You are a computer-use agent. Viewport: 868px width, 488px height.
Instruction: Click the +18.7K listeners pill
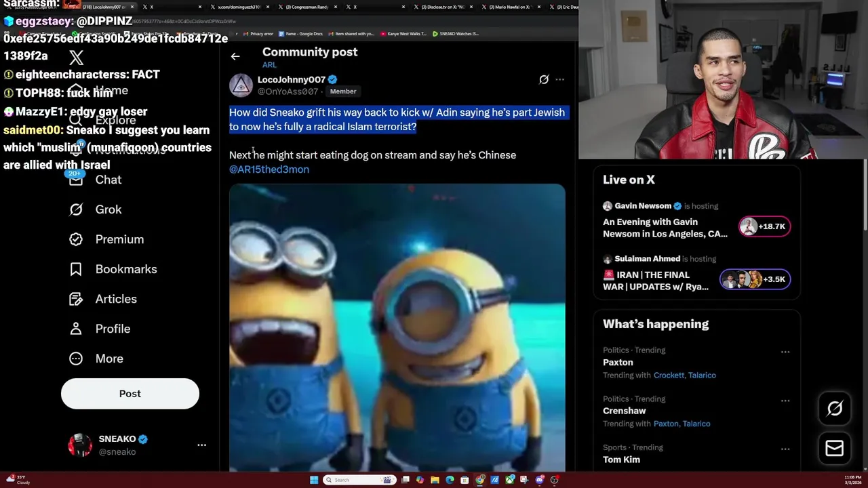coord(764,226)
